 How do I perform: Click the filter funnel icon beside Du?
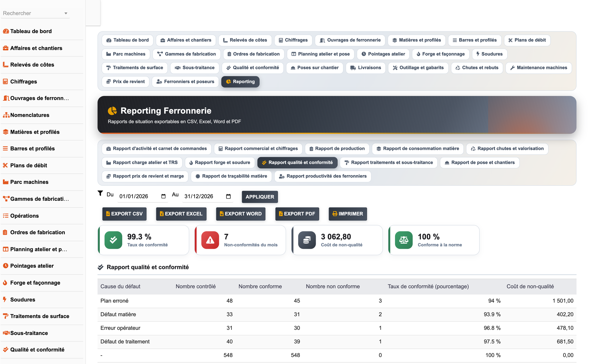coord(100,193)
